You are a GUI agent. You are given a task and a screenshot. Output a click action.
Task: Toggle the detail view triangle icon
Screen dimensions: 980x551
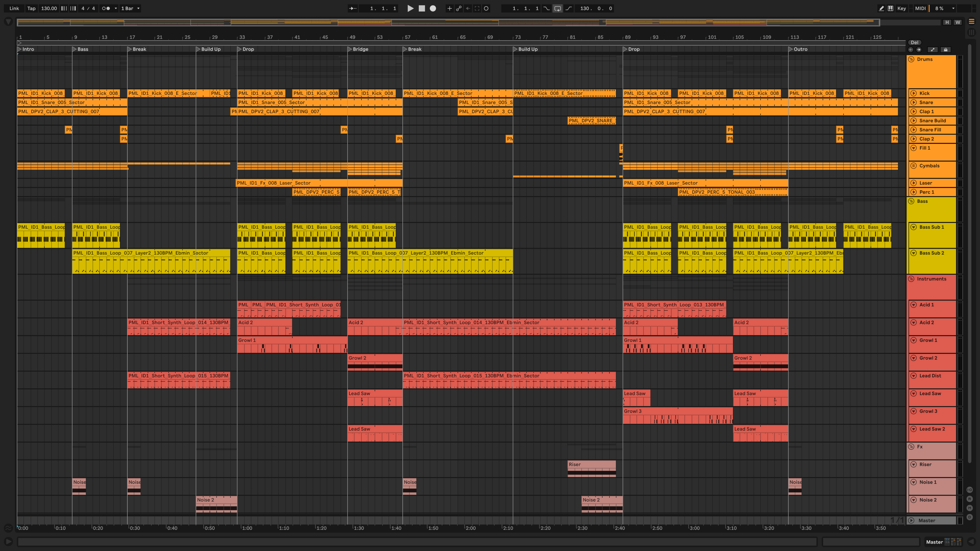(x=971, y=542)
